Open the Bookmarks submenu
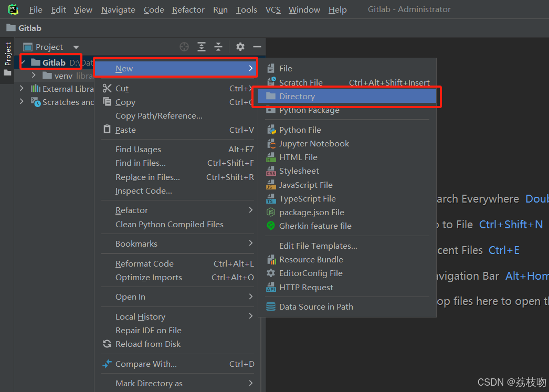This screenshot has width=549, height=392. [178, 243]
